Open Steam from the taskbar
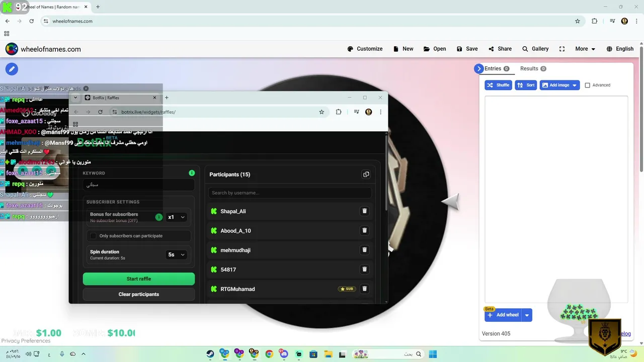The image size is (644, 362). coord(210,354)
